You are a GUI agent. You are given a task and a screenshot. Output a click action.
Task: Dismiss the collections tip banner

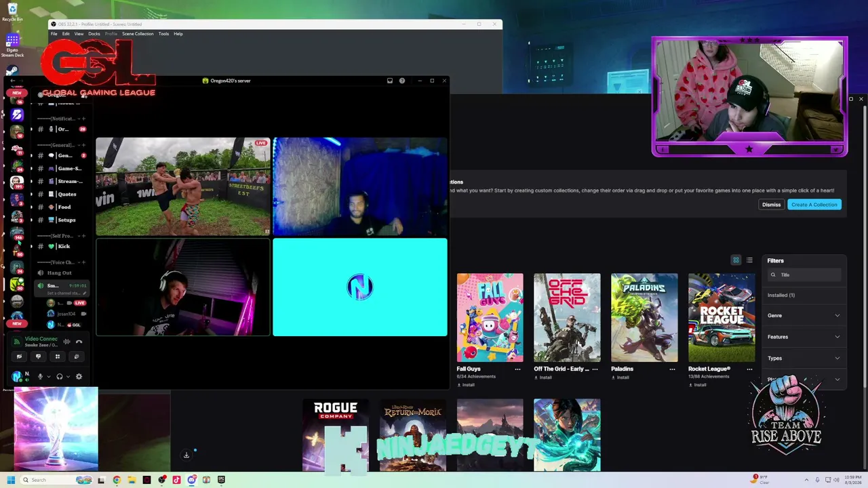(771, 205)
